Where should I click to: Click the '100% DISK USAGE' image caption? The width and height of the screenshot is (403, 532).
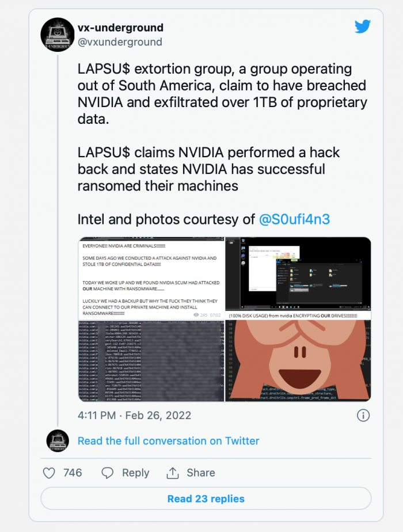pyautogui.click(x=294, y=316)
